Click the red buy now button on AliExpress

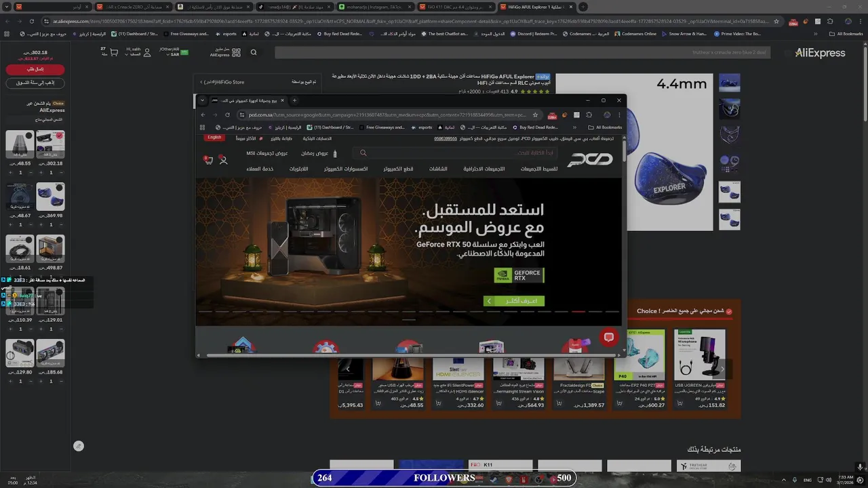click(35, 69)
